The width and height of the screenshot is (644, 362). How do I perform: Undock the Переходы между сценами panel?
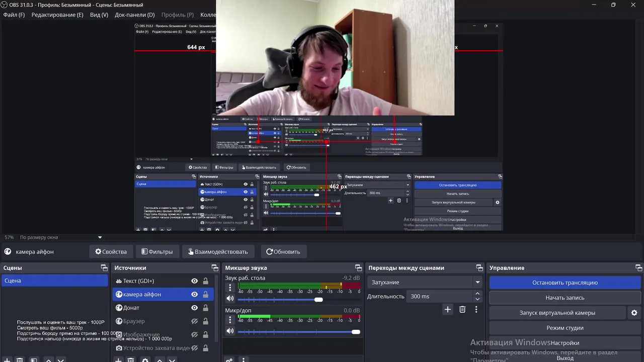pos(479,268)
